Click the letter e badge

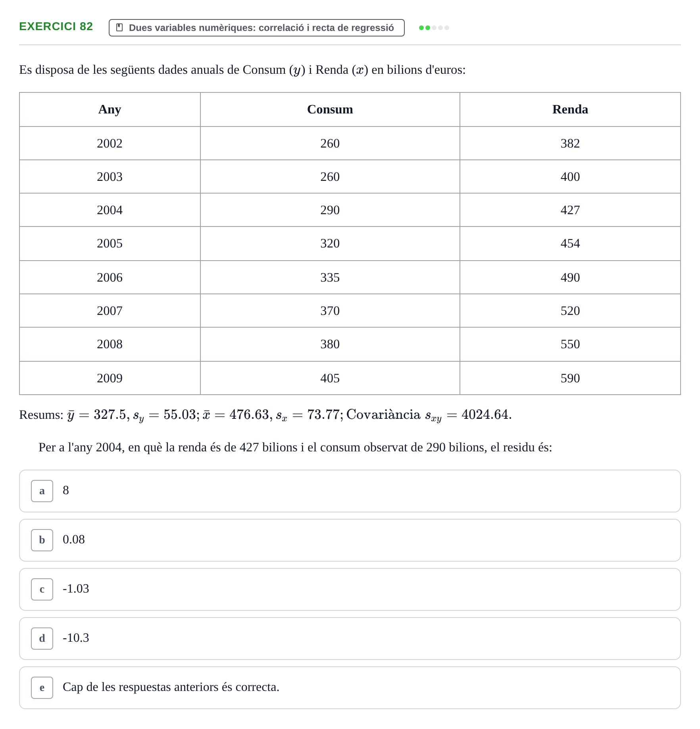tap(42, 688)
